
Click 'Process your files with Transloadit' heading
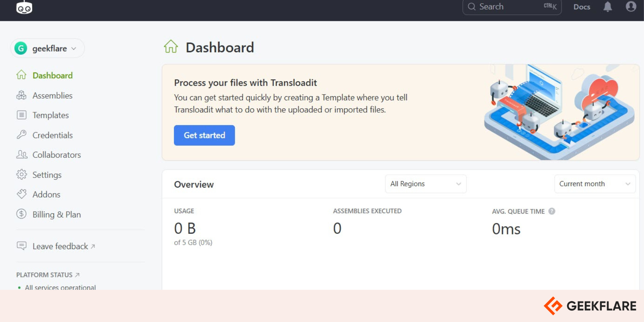(246, 83)
